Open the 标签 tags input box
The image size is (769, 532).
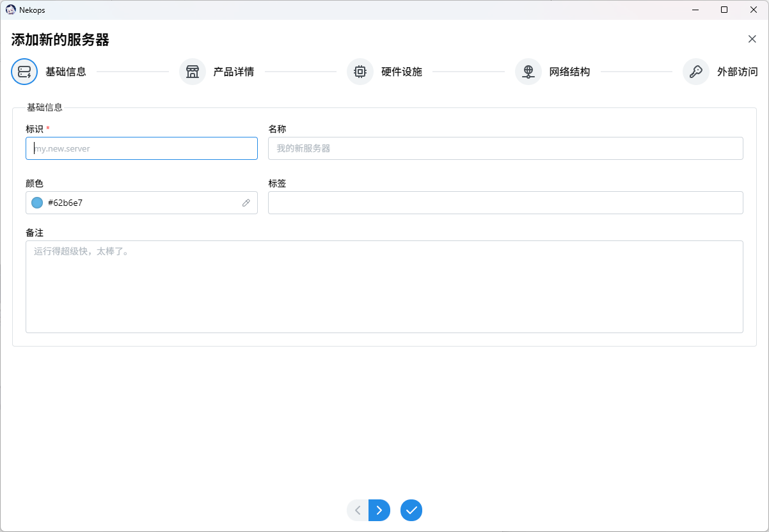(x=505, y=203)
